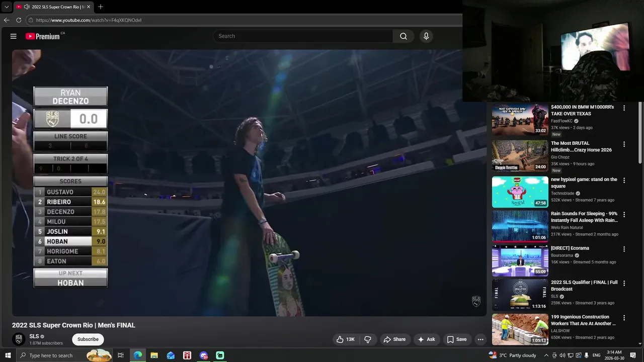Open new hypixel game video thumbnail

pos(520,192)
